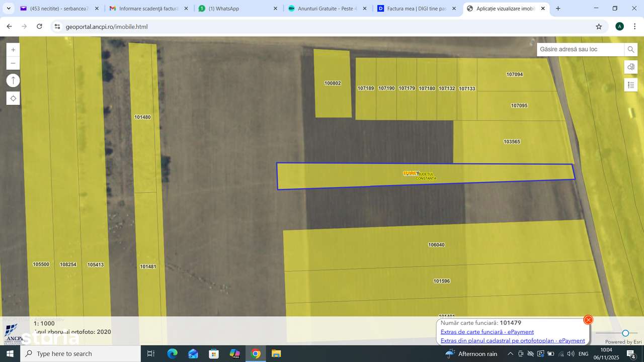Open the tab search dropdown
The width and height of the screenshot is (644, 362).
pyautogui.click(x=9, y=9)
